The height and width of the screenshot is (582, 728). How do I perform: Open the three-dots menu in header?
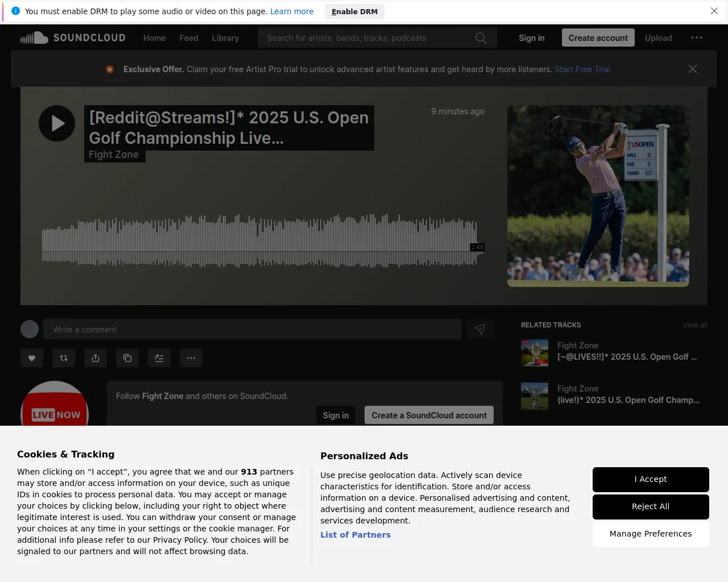tap(697, 38)
